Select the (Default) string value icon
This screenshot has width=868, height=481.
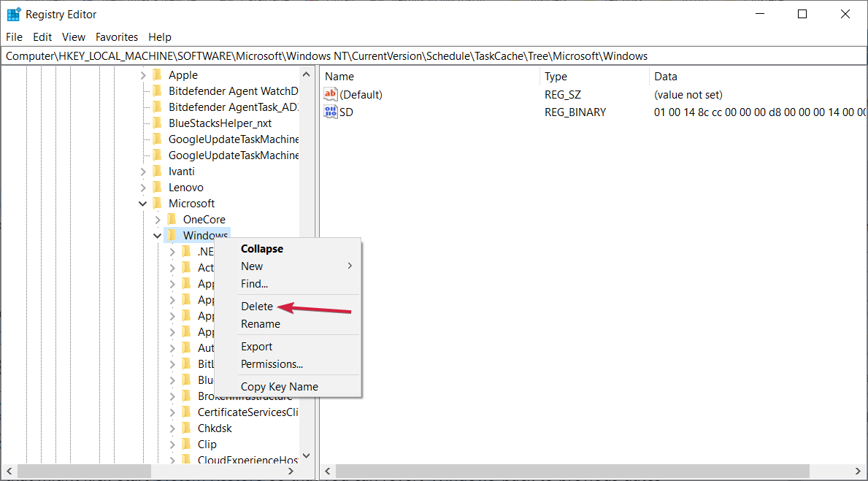[x=331, y=95]
